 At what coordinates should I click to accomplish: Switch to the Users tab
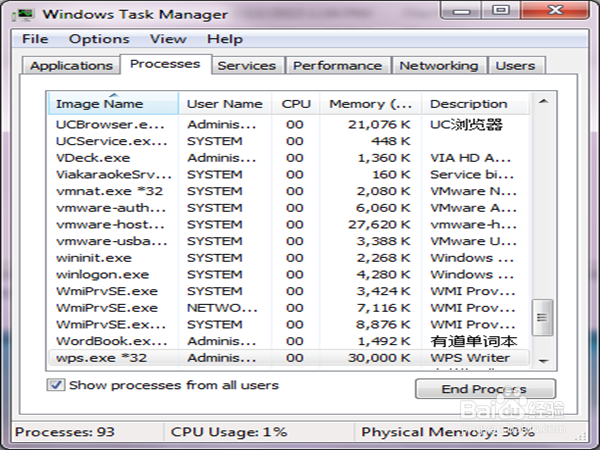coord(515,65)
